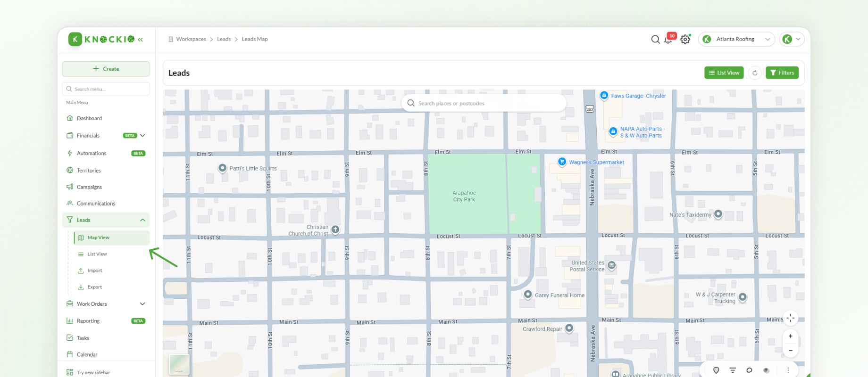Collapse the Leads menu chevron
Image resolution: width=868 pixels, height=377 pixels.
(142, 220)
